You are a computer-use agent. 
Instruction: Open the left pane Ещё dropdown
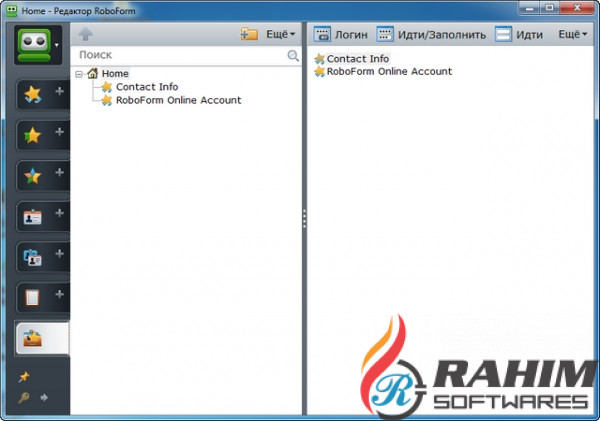[281, 34]
